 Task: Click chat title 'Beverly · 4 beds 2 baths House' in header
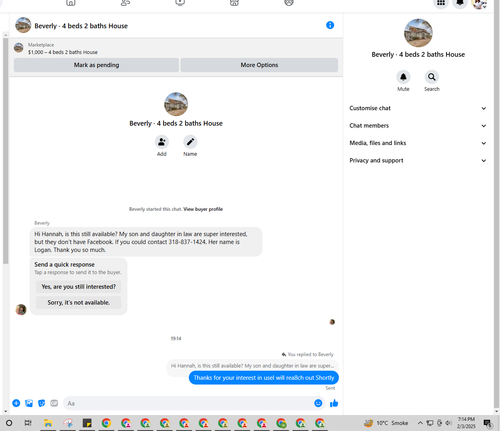(x=81, y=26)
